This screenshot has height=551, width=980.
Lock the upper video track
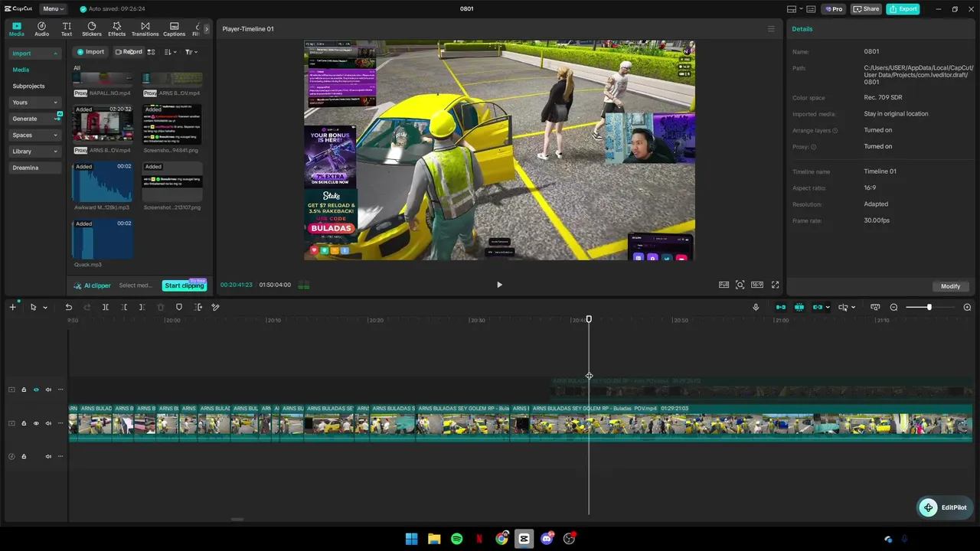(x=24, y=390)
